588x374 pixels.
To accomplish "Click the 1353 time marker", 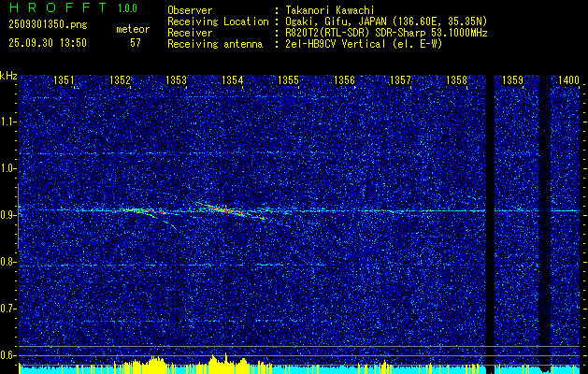I will pyautogui.click(x=176, y=80).
